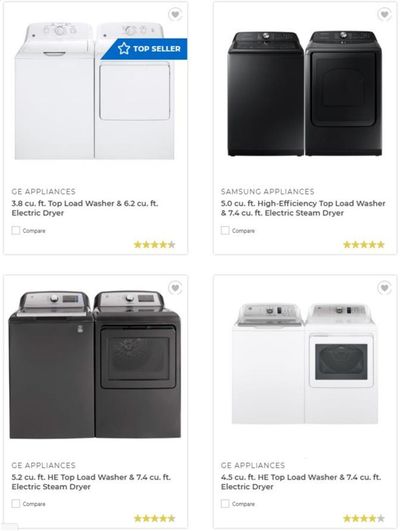The height and width of the screenshot is (531, 400).
Task: Add GE 5.2 cu. ft. set to favorites
Action: tap(175, 288)
